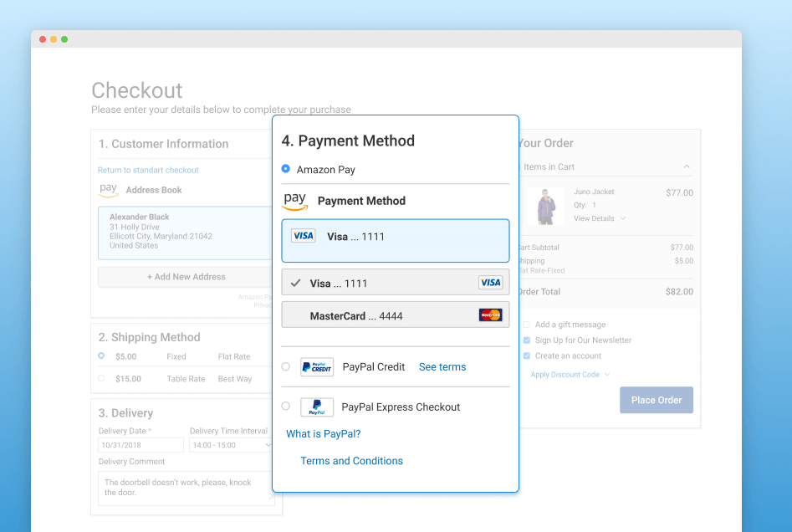792x532 pixels.
Task: Select the Amazon Pay radio button
Action: pos(286,169)
